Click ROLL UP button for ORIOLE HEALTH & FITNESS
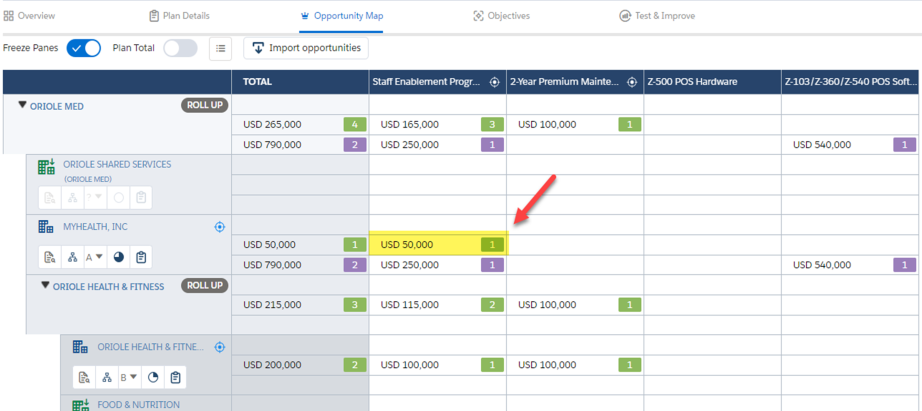This screenshot has width=922, height=411. click(x=204, y=286)
